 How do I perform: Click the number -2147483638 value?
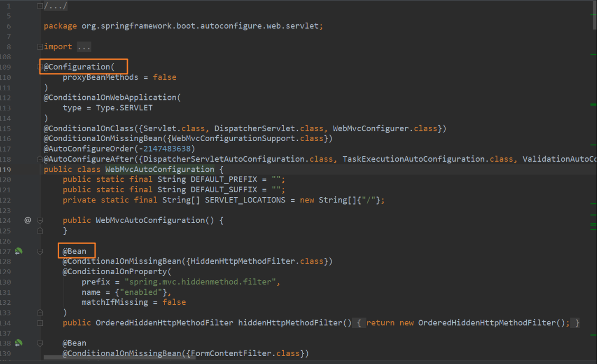click(x=164, y=149)
